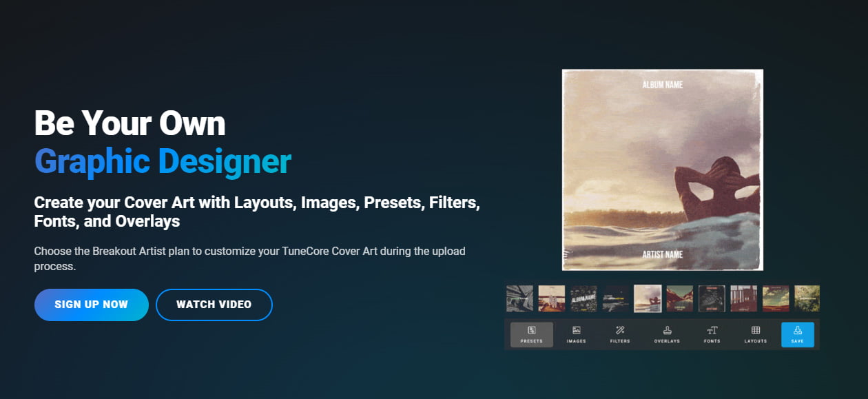Image resolution: width=868 pixels, height=399 pixels.
Task: Open the Images tool
Action: (576, 334)
